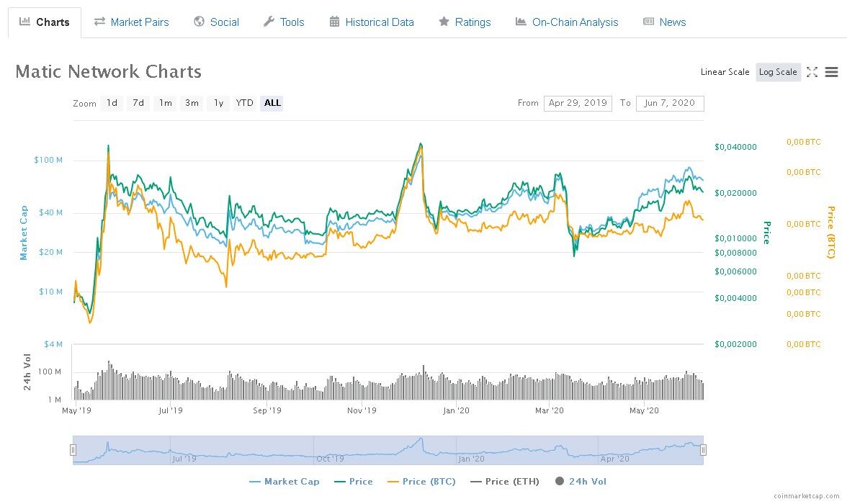Set zoom range to 1m
Screen dimensions: 860x504
(165, 103)
